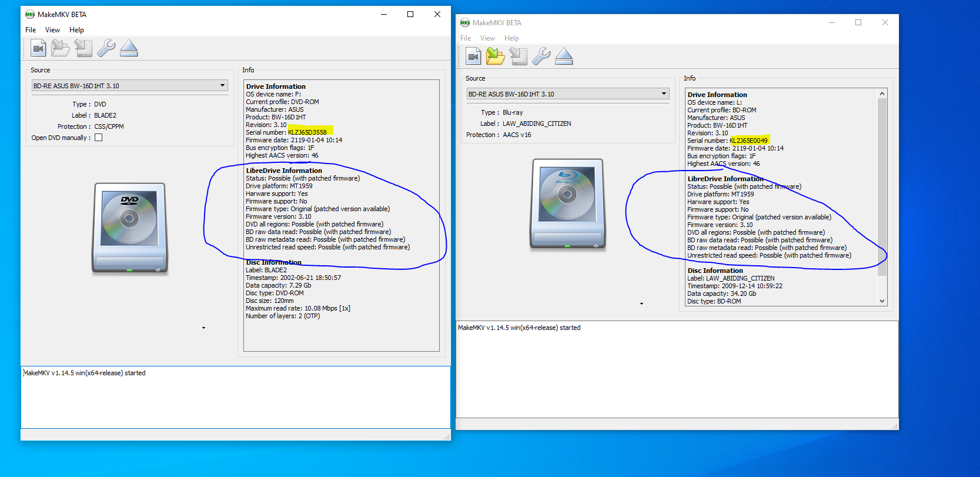Click Maximum read rate line in left window
Viewport: 980px width, 477px height.
(x=298, y=308)
